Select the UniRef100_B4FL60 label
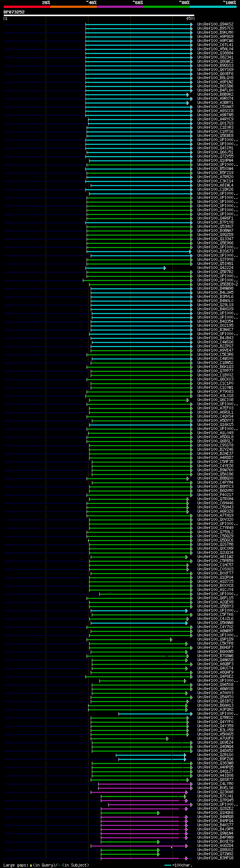 (x=215, y=90)
